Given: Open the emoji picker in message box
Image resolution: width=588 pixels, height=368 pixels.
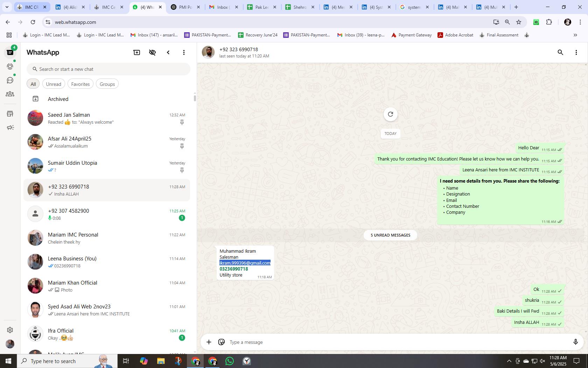Looking at the screenshot, I should [222, 342].
